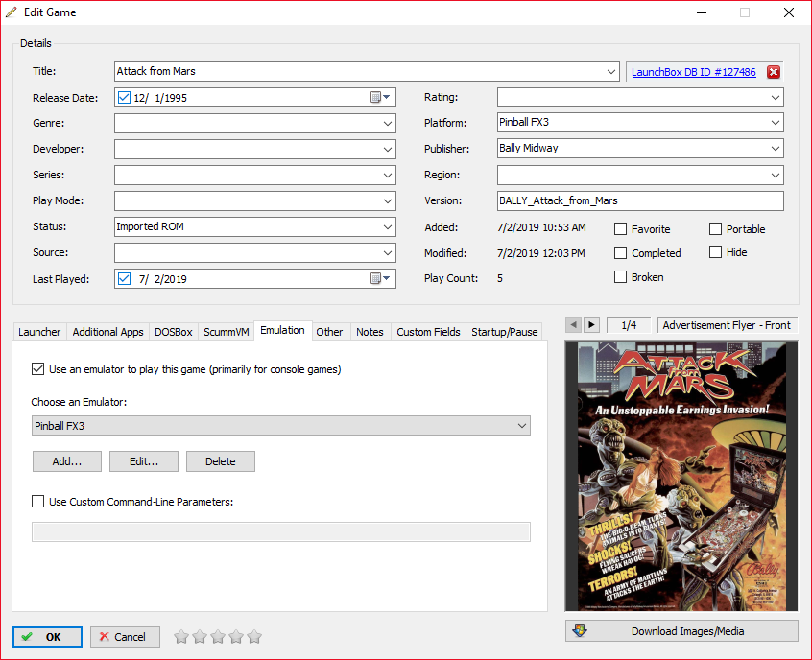Click the Version field with BALLY_Attack_from_Mars
The height and width of the screenshot is (660, 812).
pos(640,200)
